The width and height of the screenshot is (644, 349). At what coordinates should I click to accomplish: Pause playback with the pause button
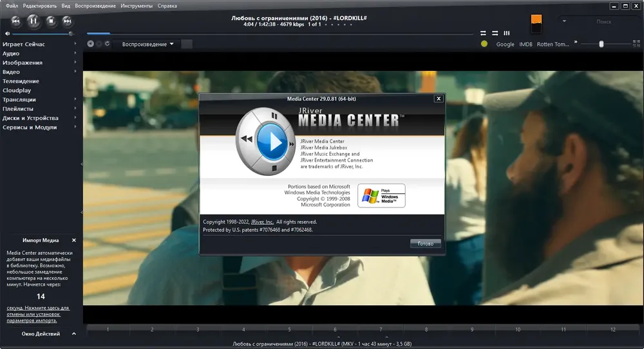[33, 21]
